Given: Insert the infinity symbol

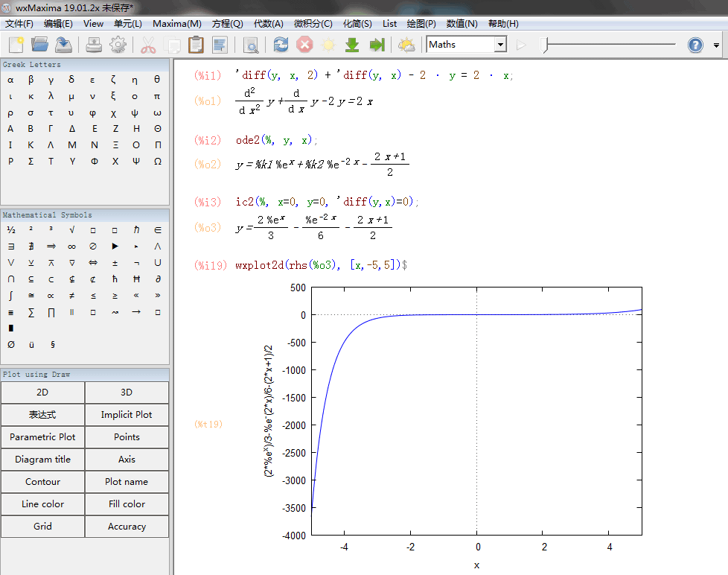Looking at the screenshot, I should (x=71, y=247).
